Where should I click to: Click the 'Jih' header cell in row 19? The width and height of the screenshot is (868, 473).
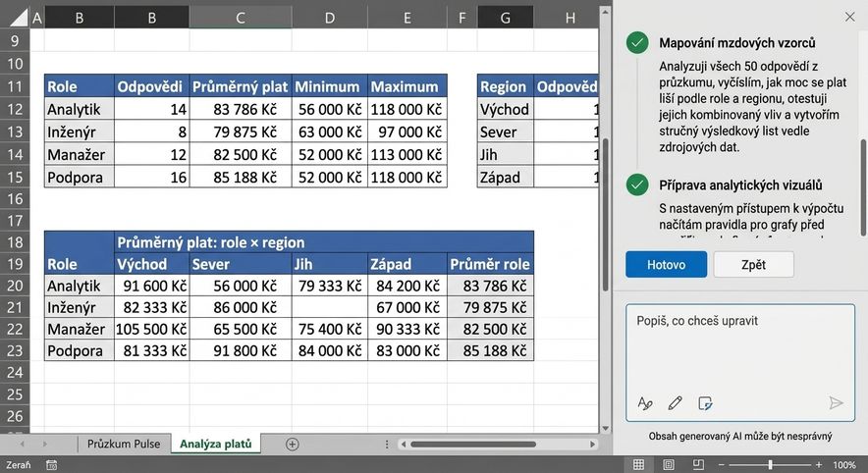point(329,264)
